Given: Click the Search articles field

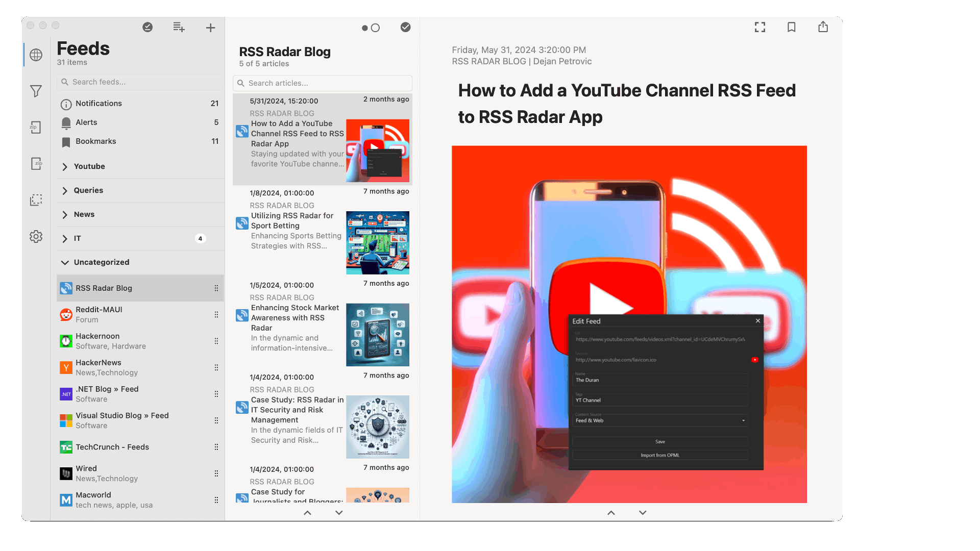Looking at the screenshot, I should [x=322, y=83].
